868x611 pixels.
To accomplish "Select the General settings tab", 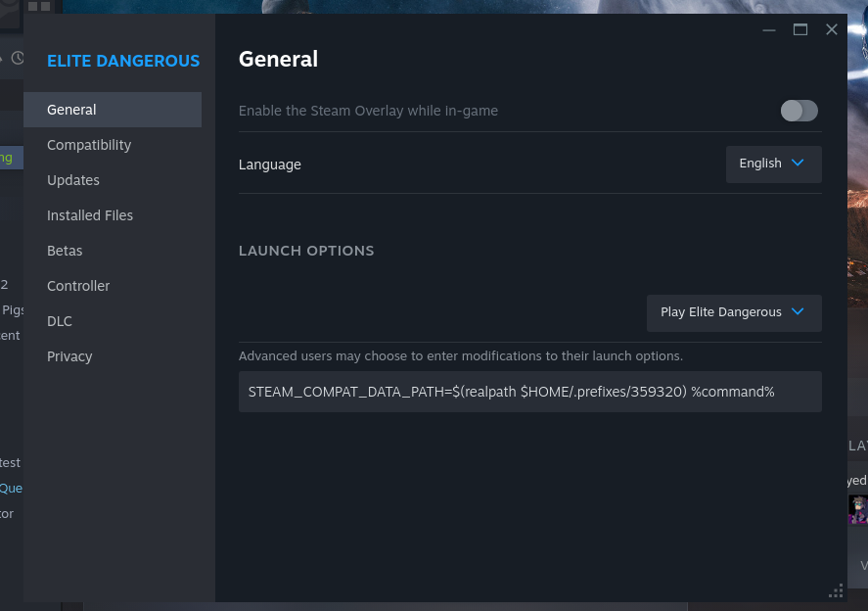I will [113, 110].
